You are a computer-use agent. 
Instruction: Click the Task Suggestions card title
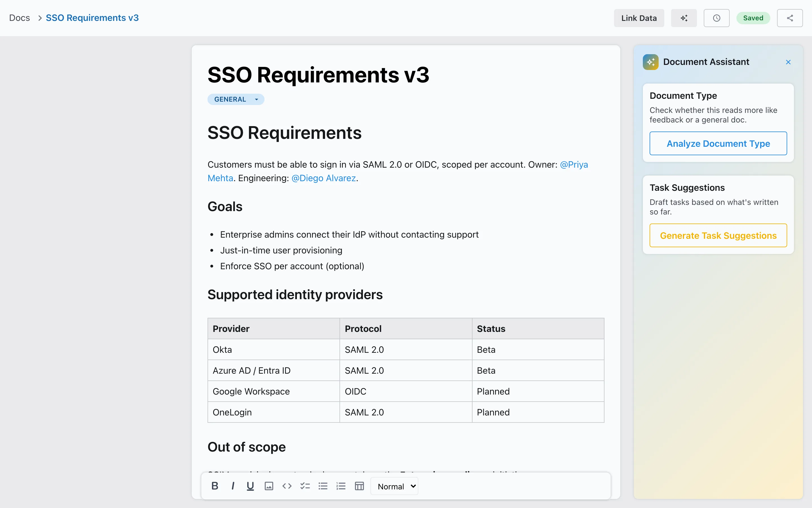[687, 187]
